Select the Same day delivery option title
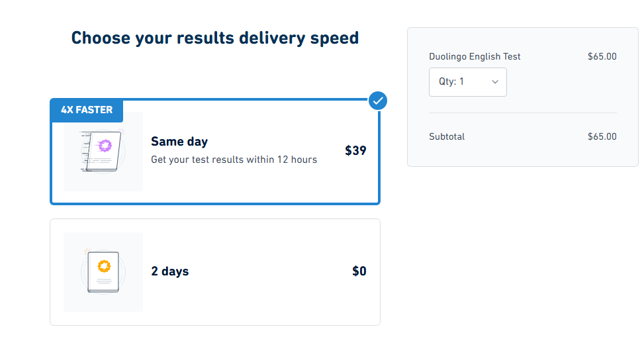The height and width of the screenshot is (337, 644). (x=179, y=142)
